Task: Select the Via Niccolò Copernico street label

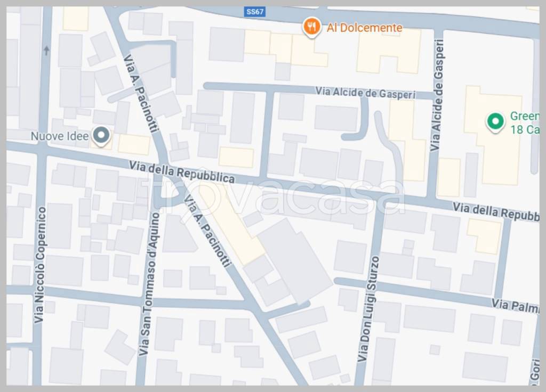Action: 41,265
